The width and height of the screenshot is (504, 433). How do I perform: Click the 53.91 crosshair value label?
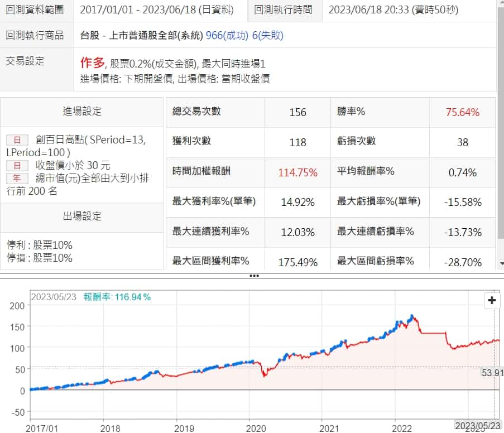point(492,372)
